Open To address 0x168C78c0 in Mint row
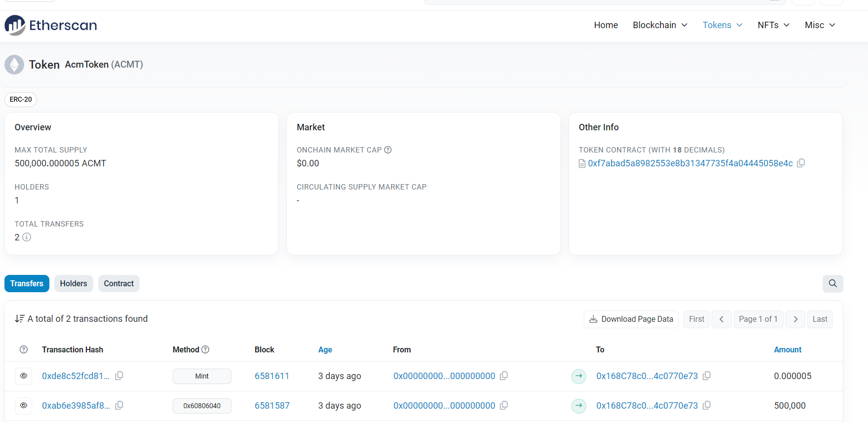Image resolution: width=868 pixels, height=422 pixels. pos(647,376)
